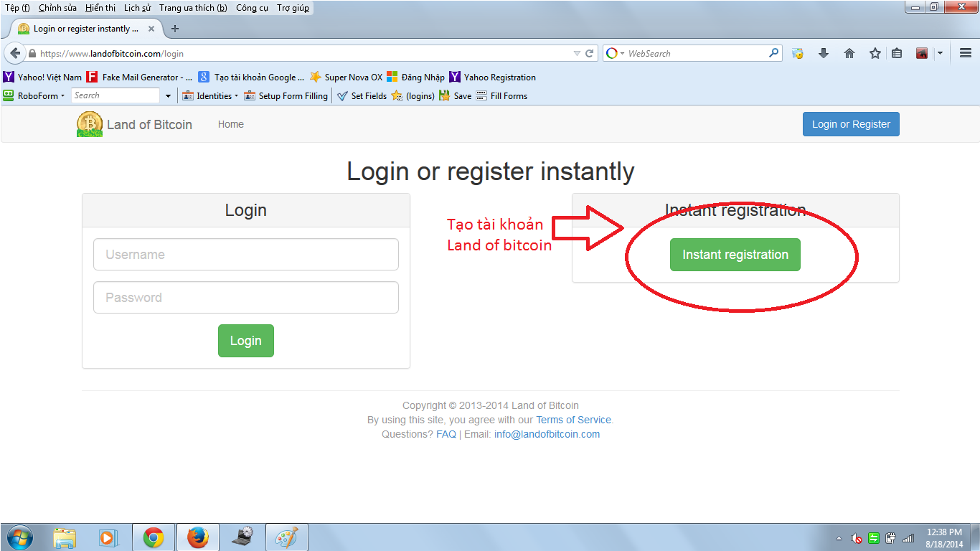Click the Firefox back arrow button
Image resolution: width=980 pixels, height=551 pixels.
15,53
